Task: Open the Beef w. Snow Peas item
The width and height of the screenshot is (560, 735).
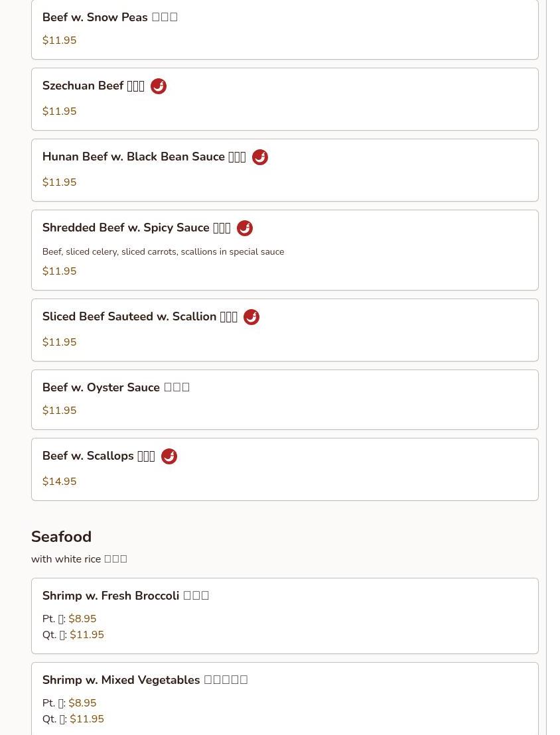Action: pyautogui.click(x=285, y=29)
